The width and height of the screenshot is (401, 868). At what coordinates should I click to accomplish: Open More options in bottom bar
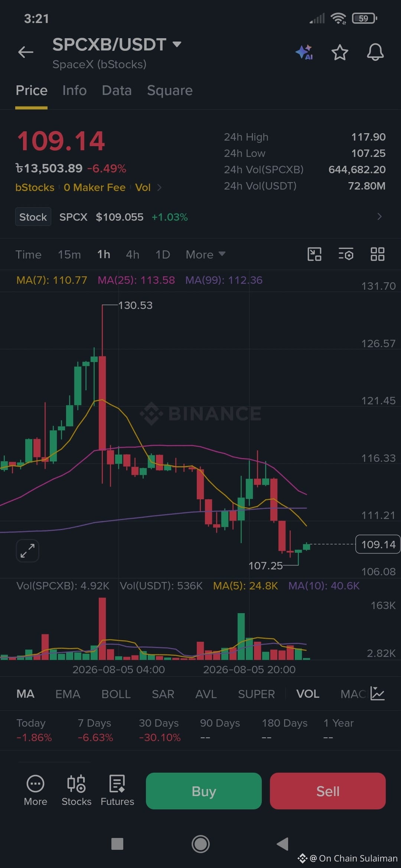pos(35,790)
